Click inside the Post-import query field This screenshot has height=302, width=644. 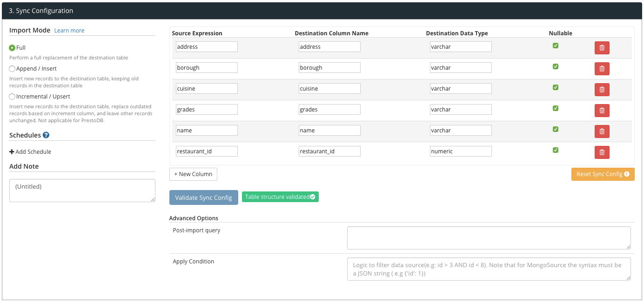coord(489,237)
